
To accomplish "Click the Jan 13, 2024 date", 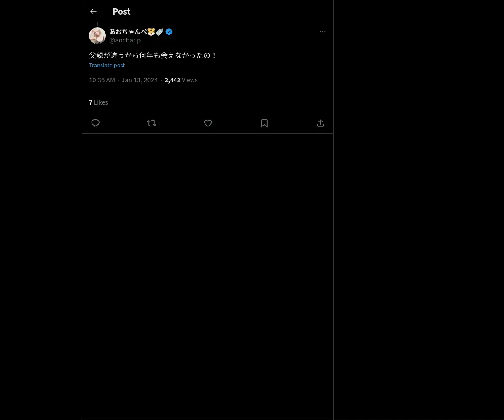I will [139, 80].
